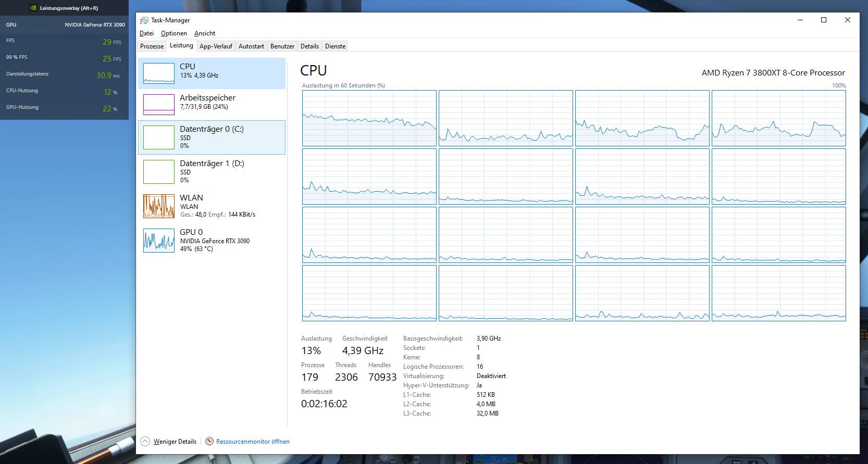This screenshot has height=464, width=868.
Task: Switch to the Prozesse tab
Action: [x=152, y=46]
